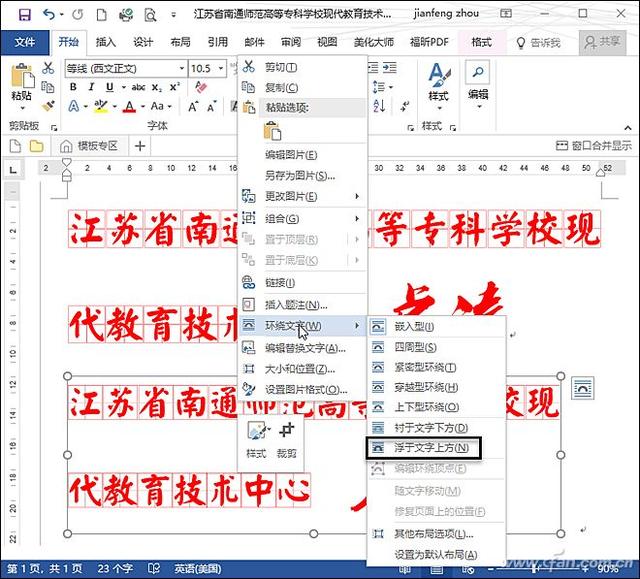Image resolution: width=640 pixels, height=579 pixels.
Task: Open the picture Style button in mini toolbar
Action: click(257, 440)
